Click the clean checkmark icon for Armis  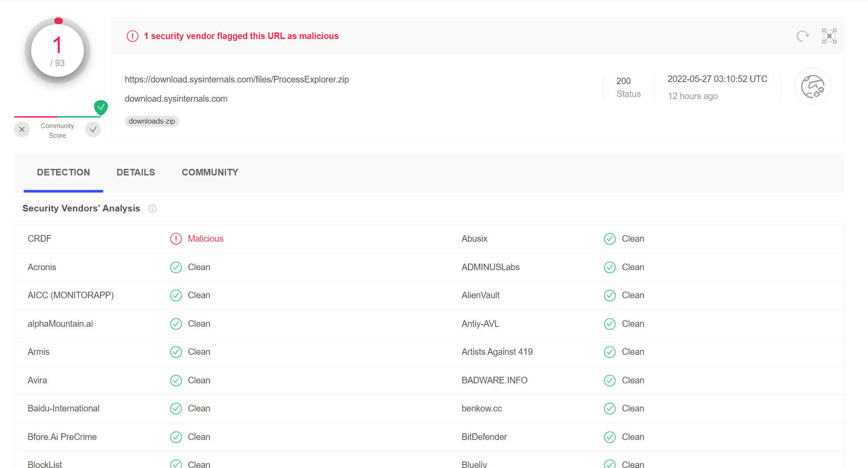(176, 352)
